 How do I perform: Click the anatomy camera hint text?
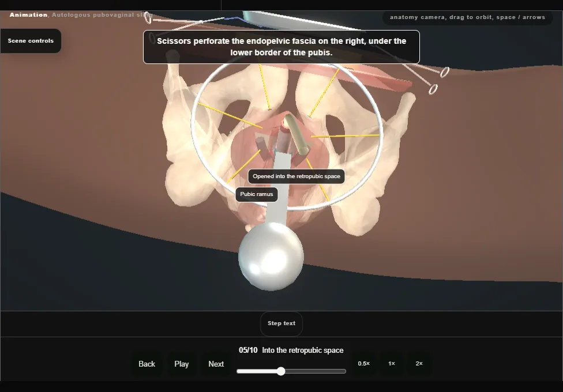[467, 17]
